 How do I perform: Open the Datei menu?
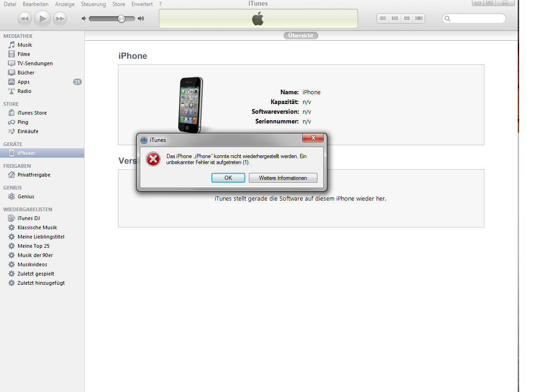click(x=10, y=4)
